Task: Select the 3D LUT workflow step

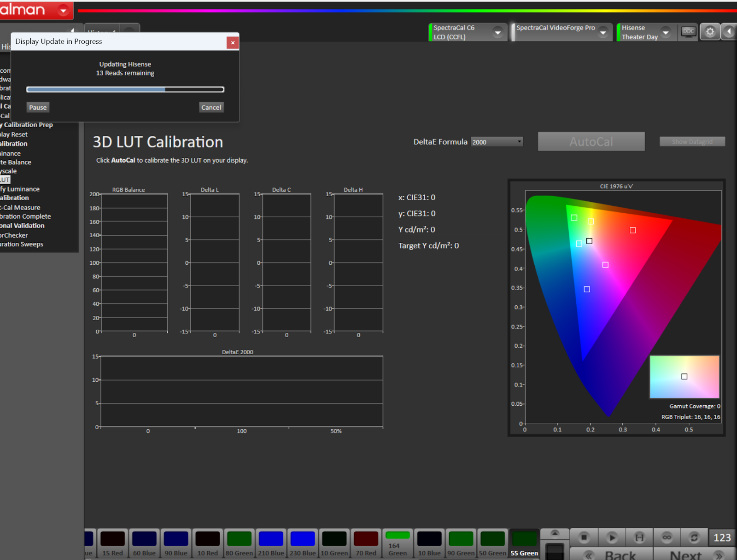Action: tap(5, 180)
